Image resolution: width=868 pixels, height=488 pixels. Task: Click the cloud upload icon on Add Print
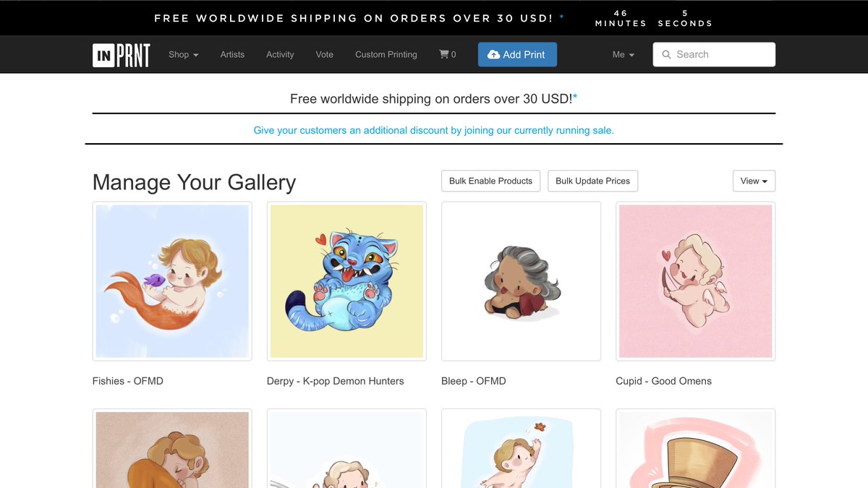[x=494, y=55]
